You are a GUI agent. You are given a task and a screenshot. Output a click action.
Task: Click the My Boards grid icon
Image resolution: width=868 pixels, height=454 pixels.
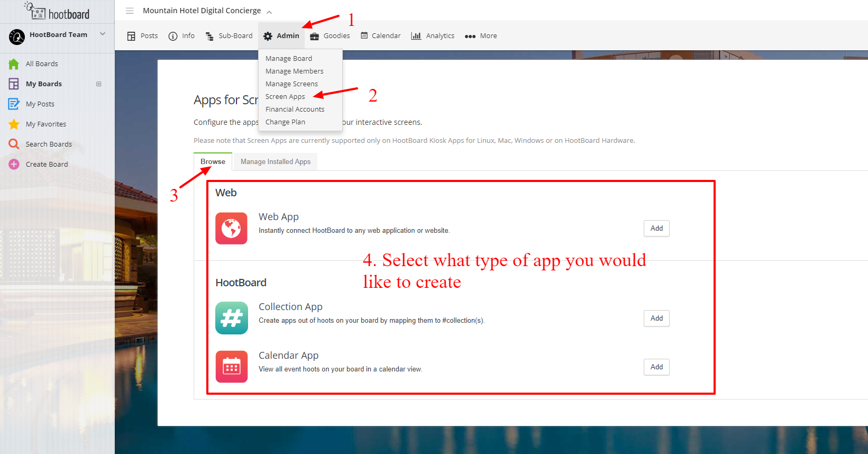(x=14, y=84)
